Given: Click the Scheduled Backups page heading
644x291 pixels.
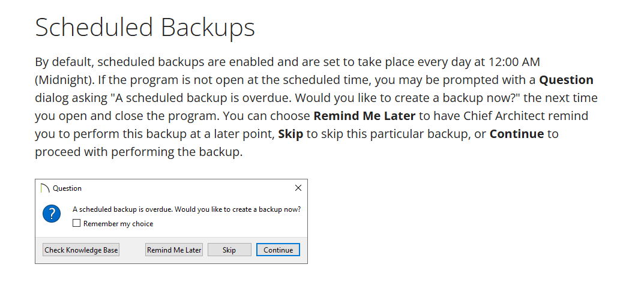Looking at the screenshot, I should pos(145,28).
